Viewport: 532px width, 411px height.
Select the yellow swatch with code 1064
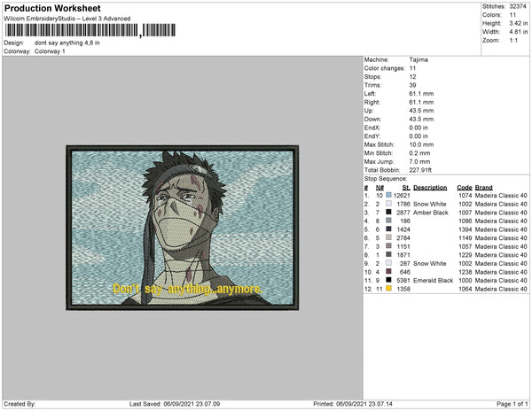(x=388, y=289)
